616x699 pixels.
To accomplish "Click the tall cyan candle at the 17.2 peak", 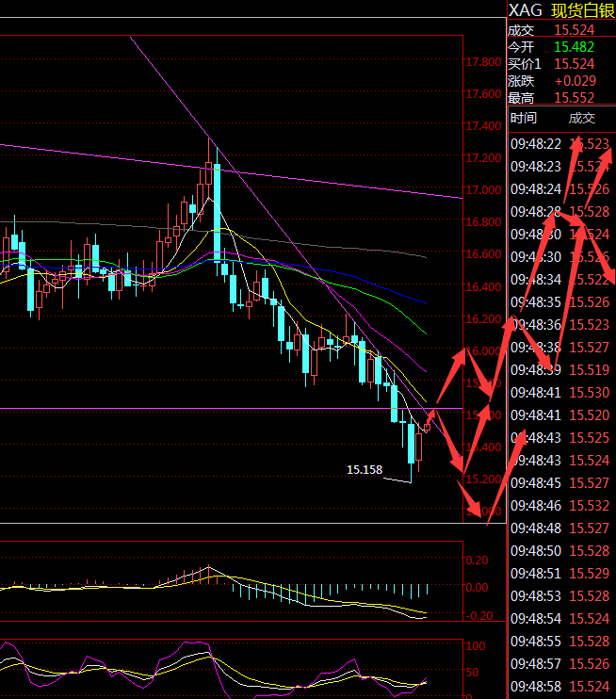I will click(x=217, y=214).
